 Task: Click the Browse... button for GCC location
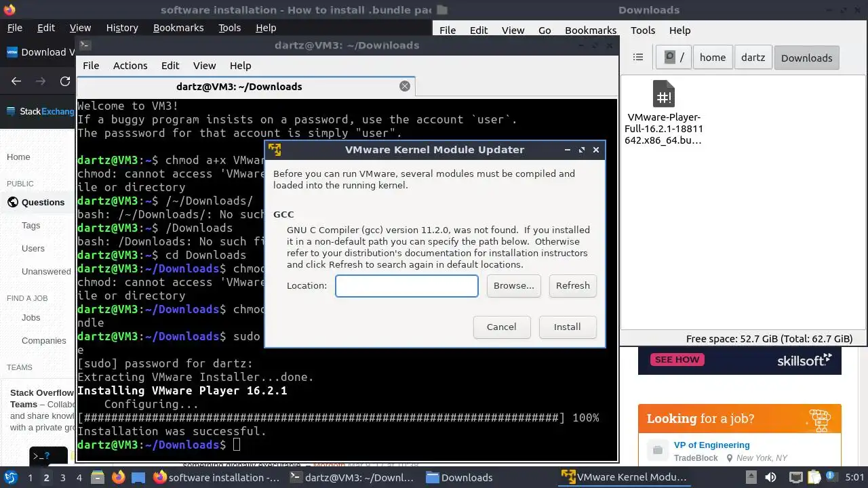pyautogui.click(x=513, y=285)
